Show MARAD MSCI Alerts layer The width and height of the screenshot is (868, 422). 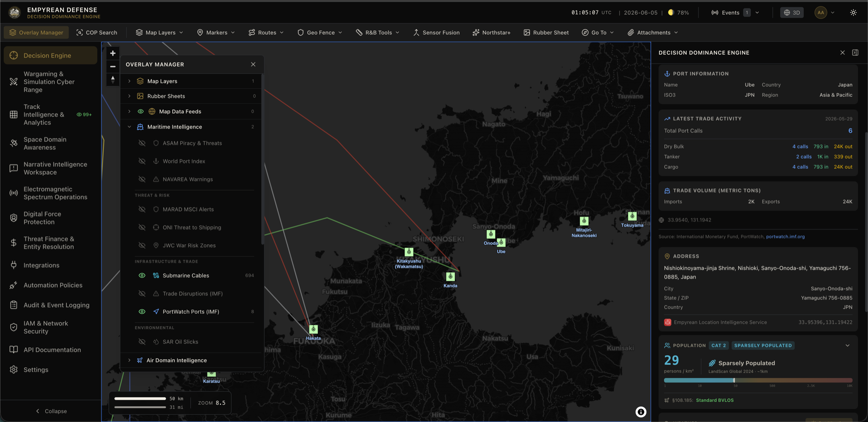point(142,210)
